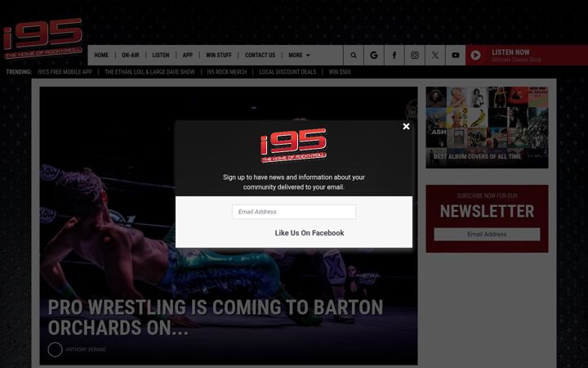Select the App menu item
Image resolution: width=588 pixels, height=368 pixels.
[x=188, y=56]
